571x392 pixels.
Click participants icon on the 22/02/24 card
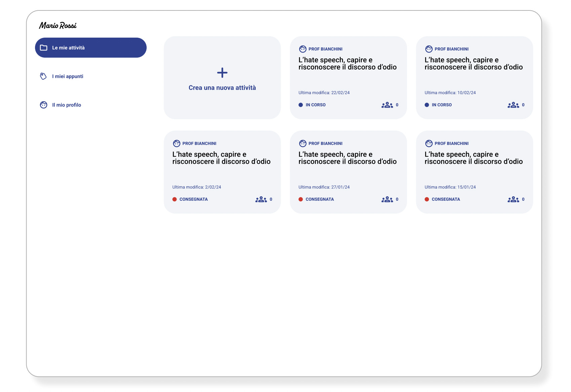click(x=387, y=105)
